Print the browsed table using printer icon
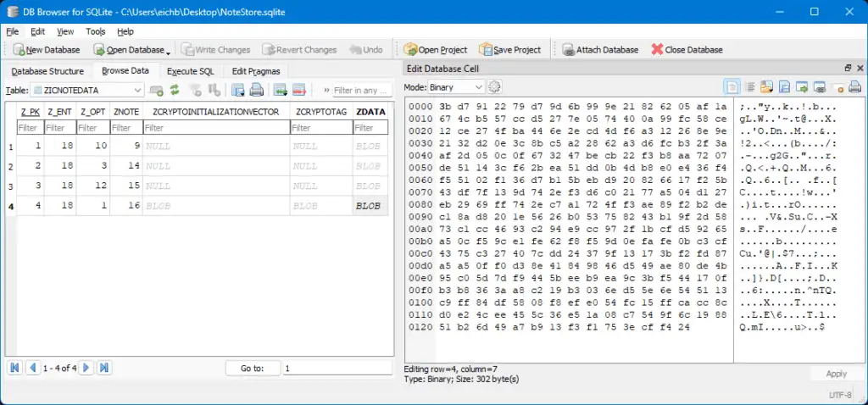The width and height of the screenshot is (868, 405). coord(256,90)
